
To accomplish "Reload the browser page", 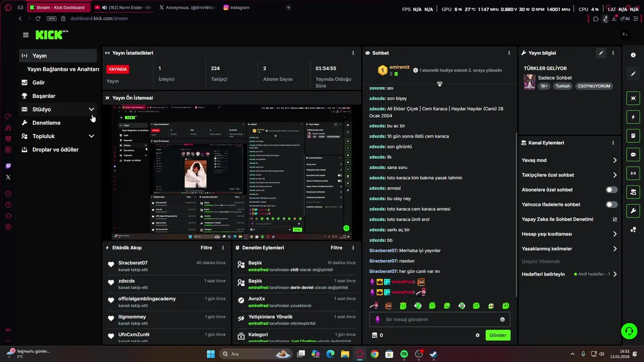I will point(38,19).
